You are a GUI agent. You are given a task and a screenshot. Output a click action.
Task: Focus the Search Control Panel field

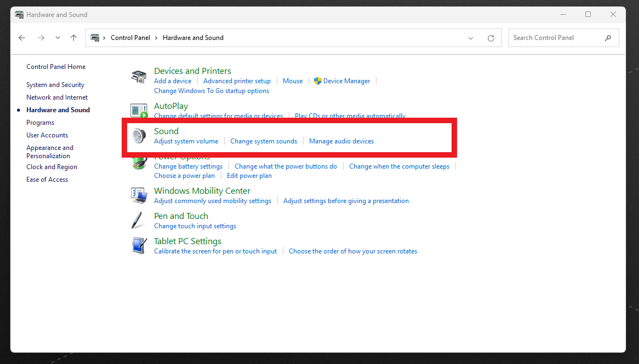(x=554, y=38)
